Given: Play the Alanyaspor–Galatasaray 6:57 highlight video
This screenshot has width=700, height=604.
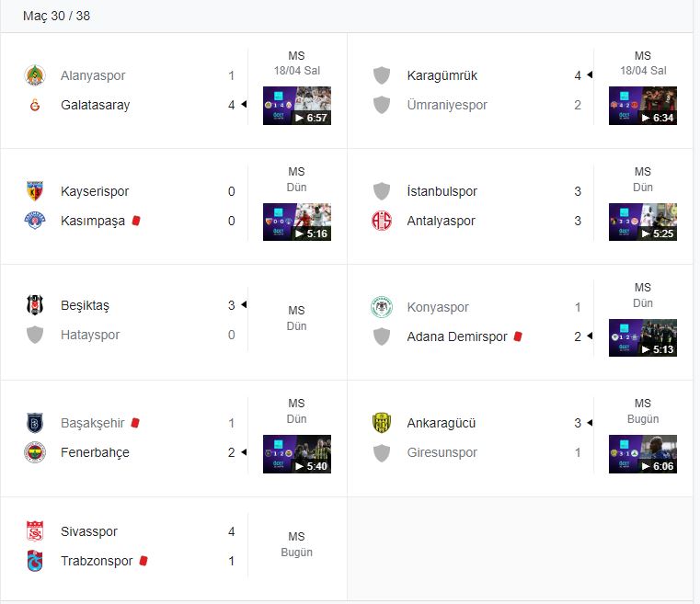Looking at the screenshot, I should click(296, 106).
